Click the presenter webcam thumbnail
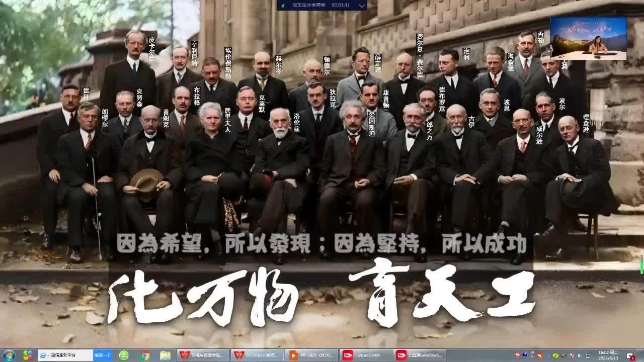Viewport: 644px width, 362px height. pos(588,39)
